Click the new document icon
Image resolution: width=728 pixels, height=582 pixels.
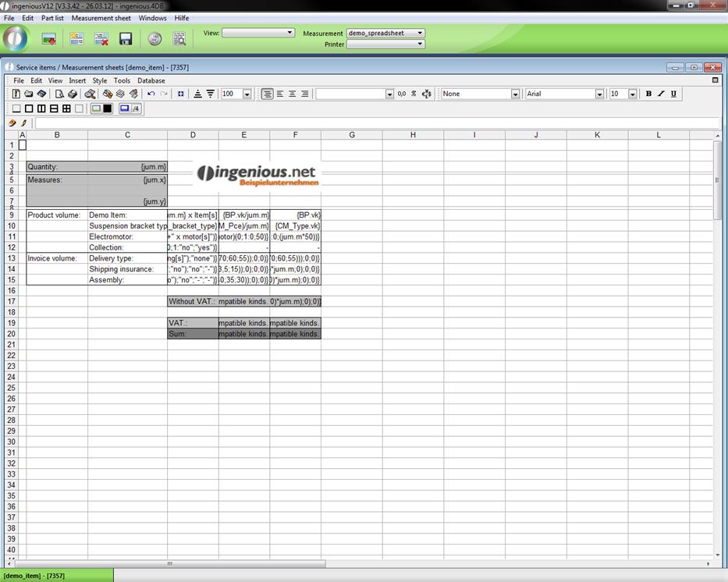16,94
